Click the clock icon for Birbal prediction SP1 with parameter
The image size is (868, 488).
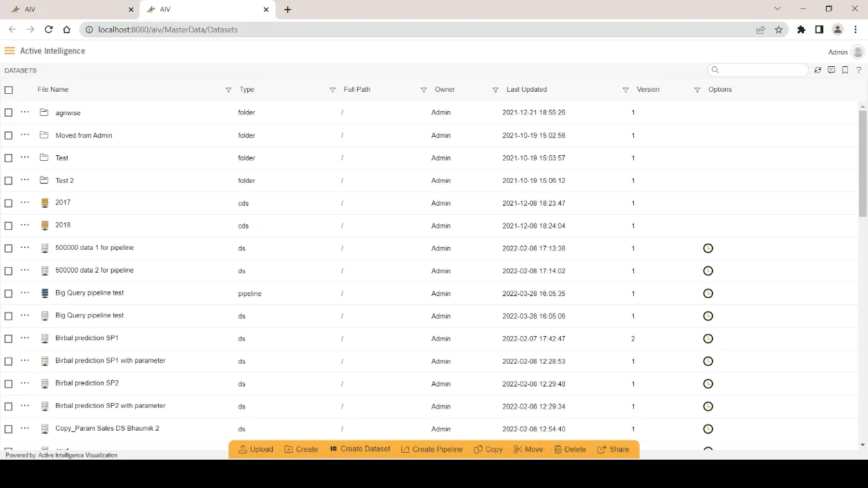708,362
